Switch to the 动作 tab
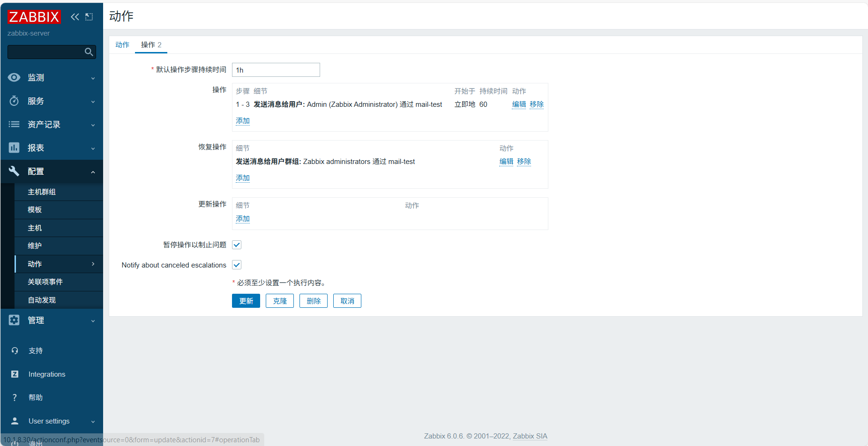This screenshot has width=868, height=446. click(122, 45)
